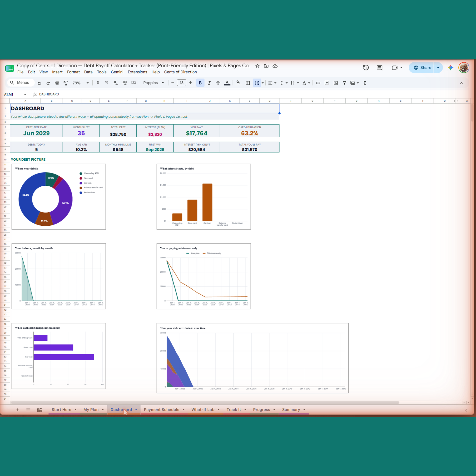
Task: Open the File menu
Action: pyautogui.click(x=20, y=72)
